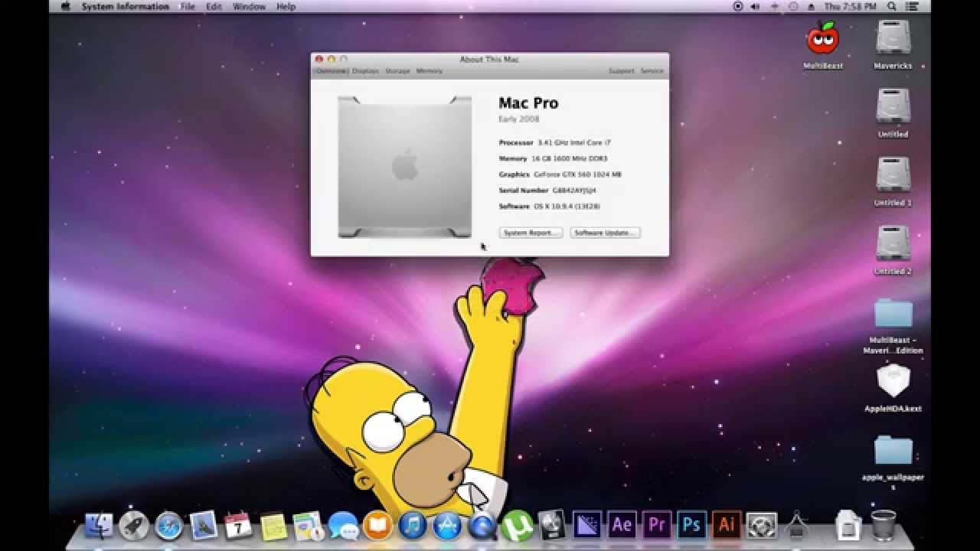Open MultiBeast apple app on desktop
Screen dimensions: 980x551
click(823, 38)
